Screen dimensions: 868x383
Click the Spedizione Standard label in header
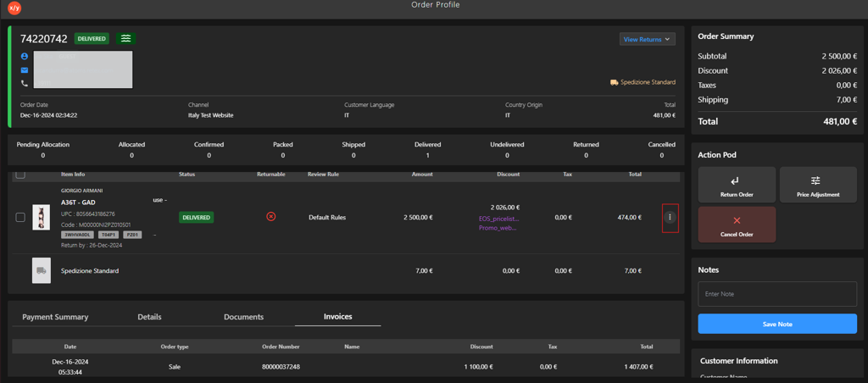(x=648, y=82)
